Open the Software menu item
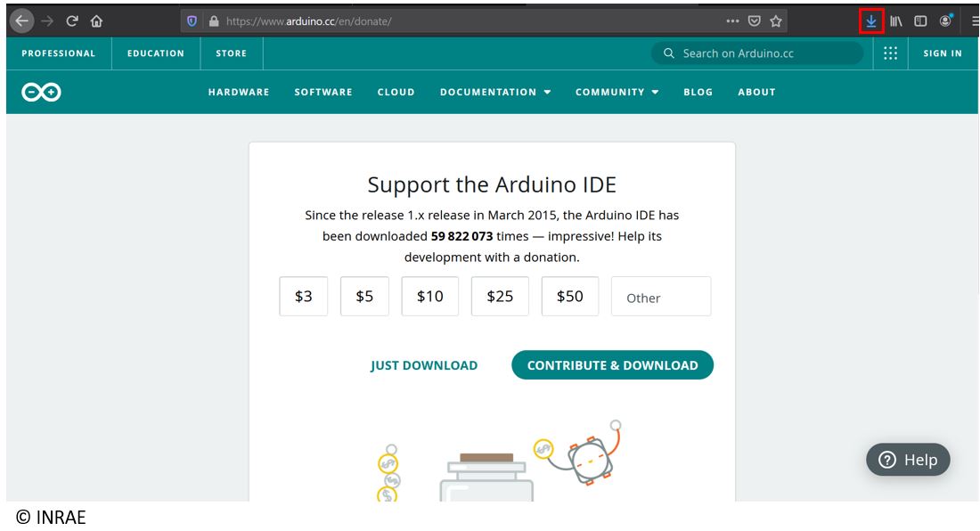Viewport: 980px width, 531px height. click(x=323, y=92)
